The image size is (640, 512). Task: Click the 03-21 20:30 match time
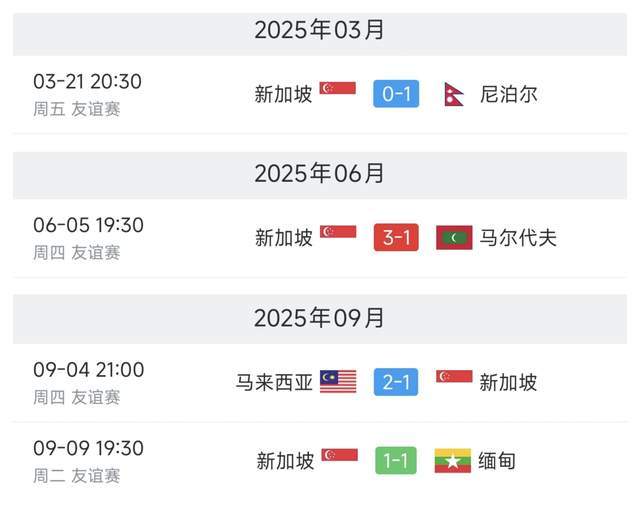[88, 82]
